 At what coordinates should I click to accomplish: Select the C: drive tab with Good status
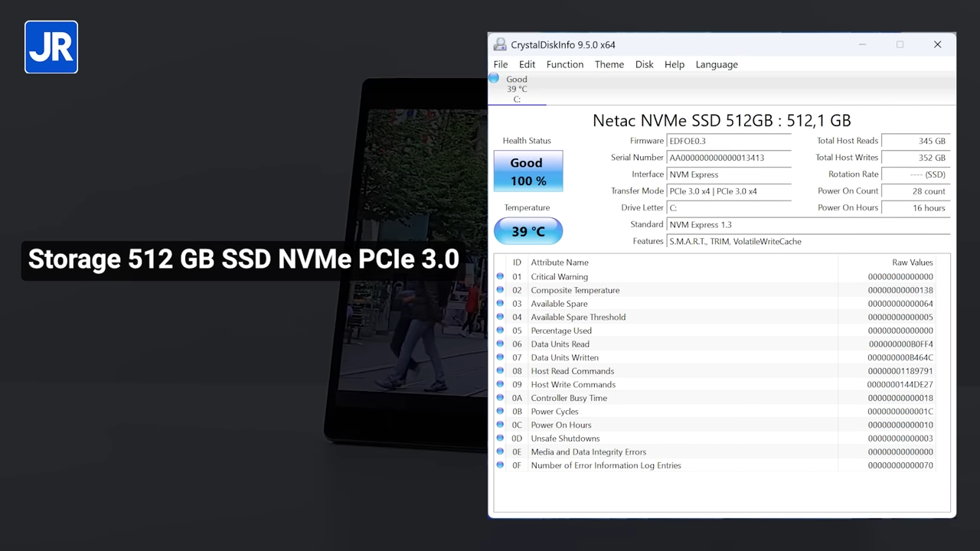[x=517, y=89]
